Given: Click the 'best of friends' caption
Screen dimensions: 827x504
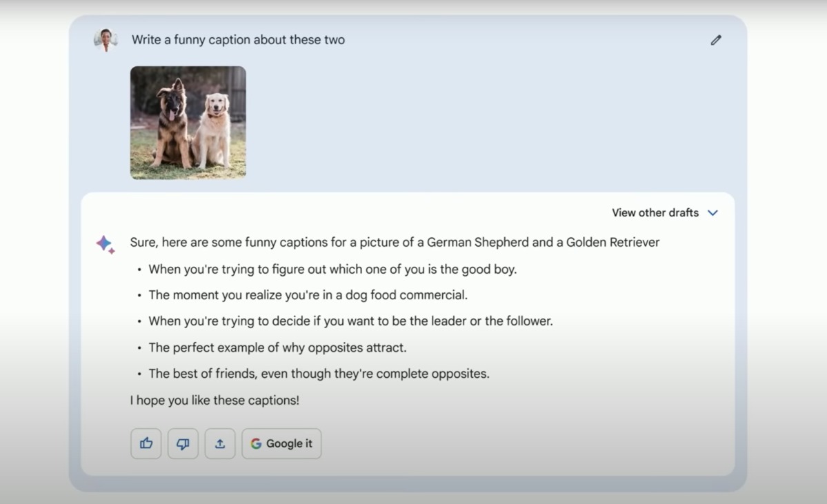Looking at the screenshot, I should [319, 374].
